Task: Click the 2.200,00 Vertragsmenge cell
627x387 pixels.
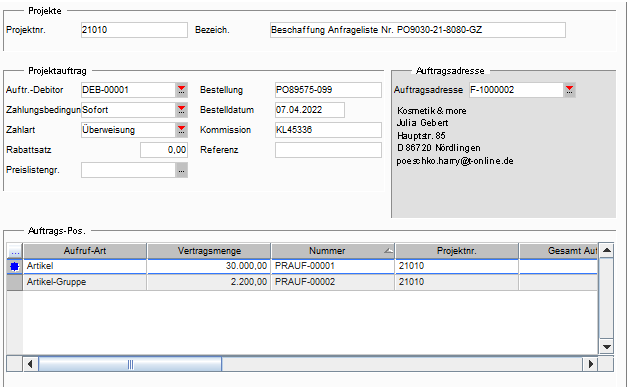Action: point(209,282)
